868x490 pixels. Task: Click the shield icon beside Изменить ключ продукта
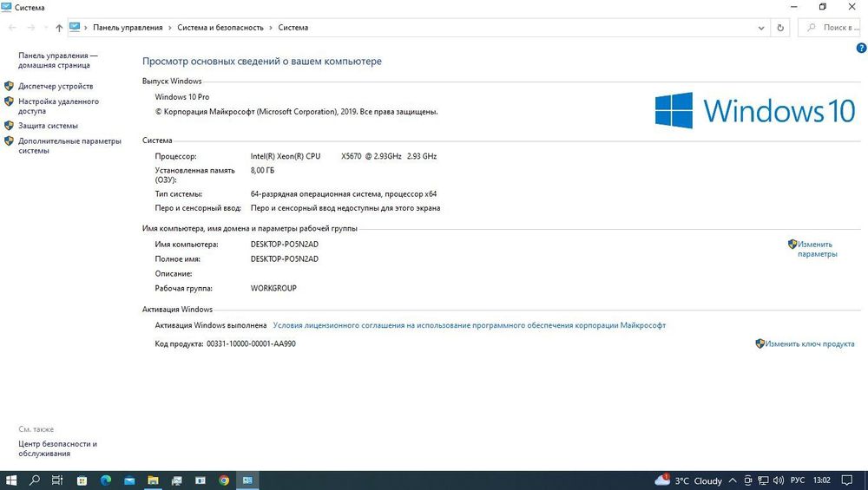point(759,343)
